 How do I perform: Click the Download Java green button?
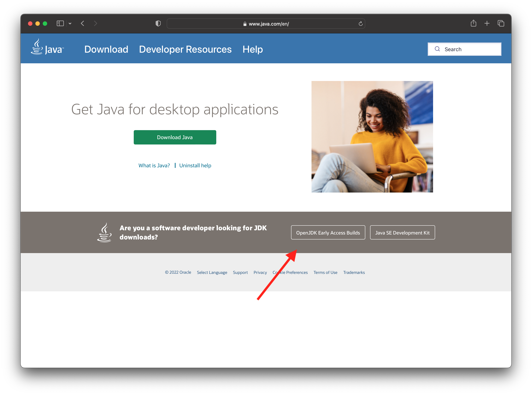tap(175, 137)
